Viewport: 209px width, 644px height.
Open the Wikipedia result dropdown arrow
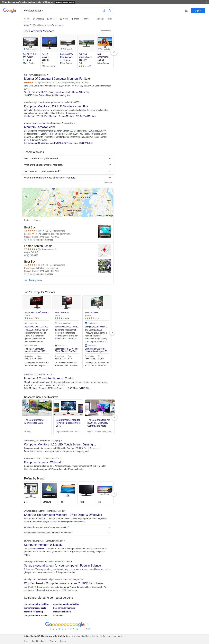[x=64, y=541]
